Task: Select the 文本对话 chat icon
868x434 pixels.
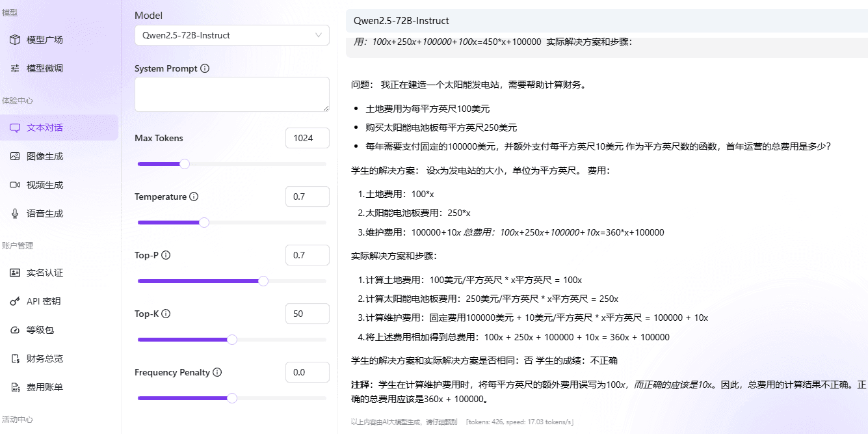Action: pyautogui.click(x=14, y=128)
